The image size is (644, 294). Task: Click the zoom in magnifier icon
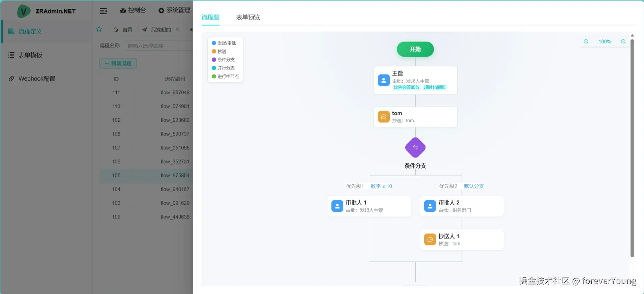[x=623, y=41]
